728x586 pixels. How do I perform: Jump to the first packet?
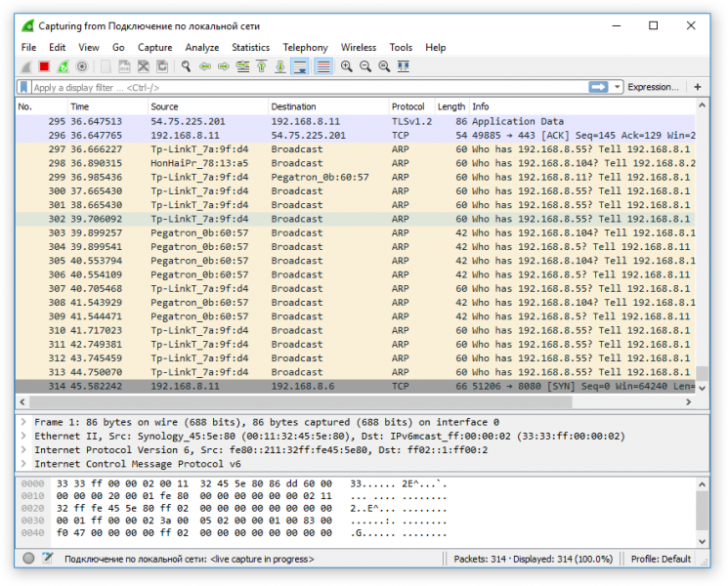click(261, 66)
